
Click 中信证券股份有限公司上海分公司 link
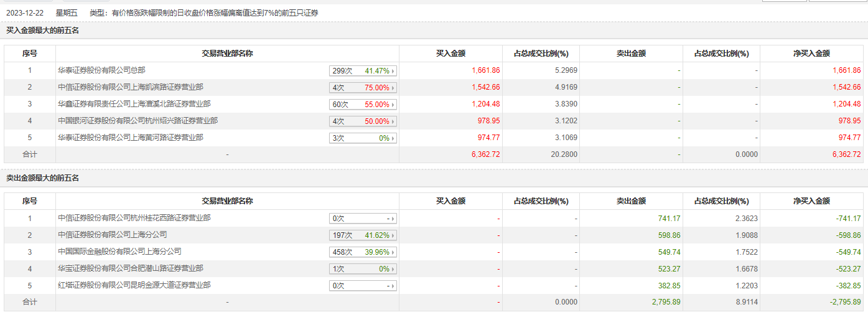pyautogui.click(x=112, y=235)
